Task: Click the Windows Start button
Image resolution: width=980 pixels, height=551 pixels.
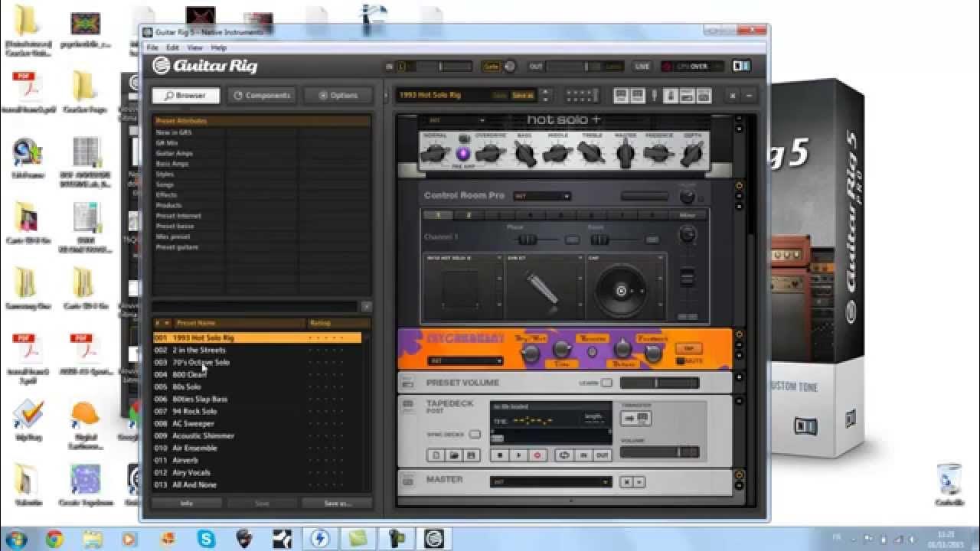Action: [15, 539]
